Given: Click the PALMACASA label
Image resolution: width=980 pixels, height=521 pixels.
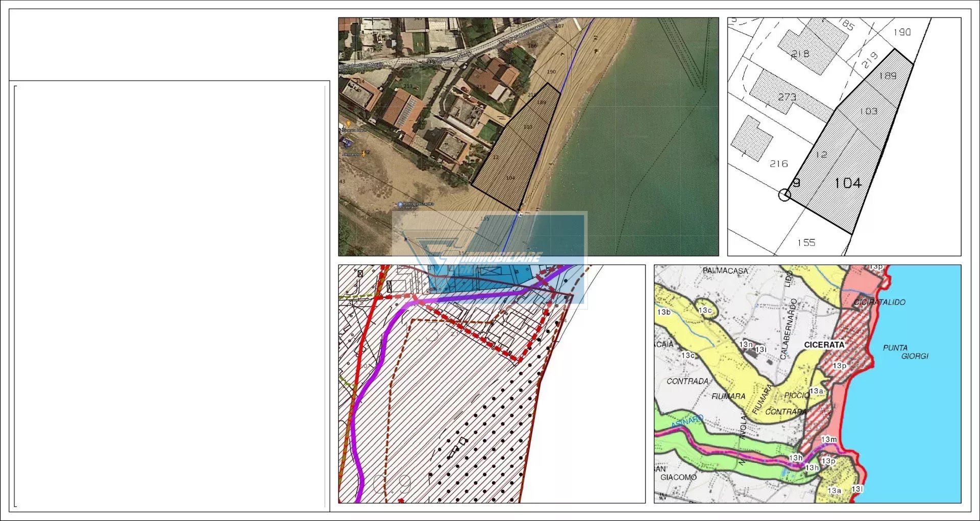Looking at the screenshot, I should tap(725, 271).
